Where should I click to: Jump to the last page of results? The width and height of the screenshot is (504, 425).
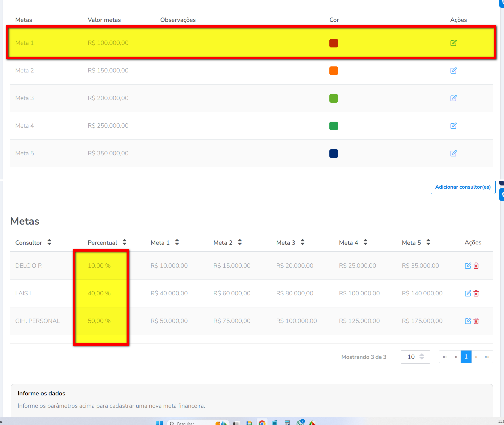pos(487,357)
